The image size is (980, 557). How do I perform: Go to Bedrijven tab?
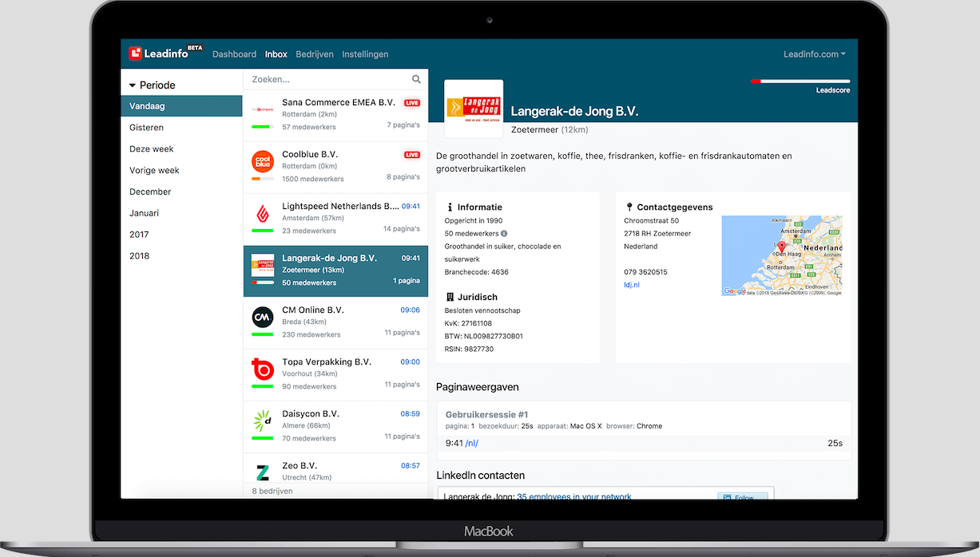coord(315,54)
